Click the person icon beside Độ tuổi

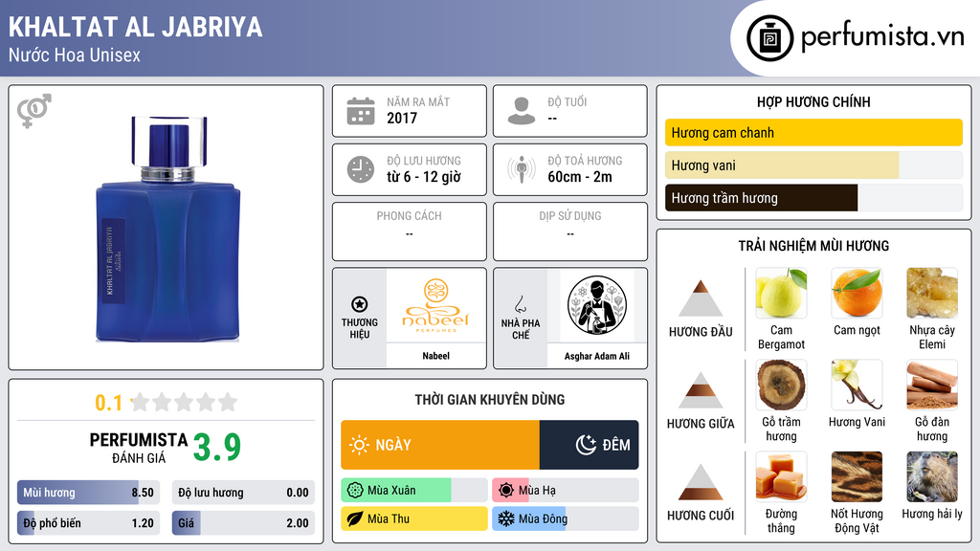click(x=522, y=111)
